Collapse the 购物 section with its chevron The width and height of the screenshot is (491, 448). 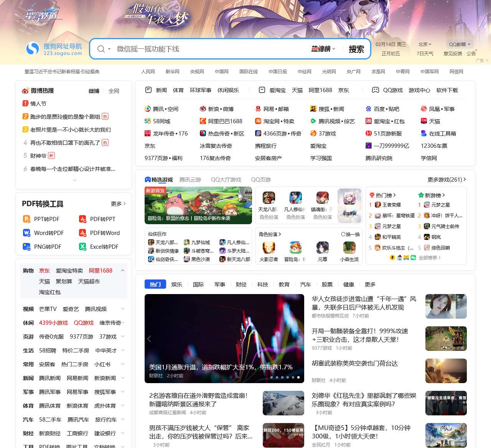click(123, 270)
